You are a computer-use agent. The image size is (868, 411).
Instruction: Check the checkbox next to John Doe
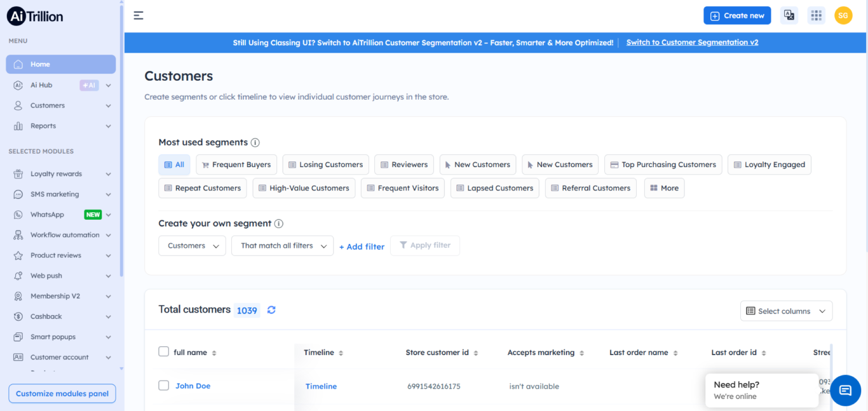coord(163,386)
